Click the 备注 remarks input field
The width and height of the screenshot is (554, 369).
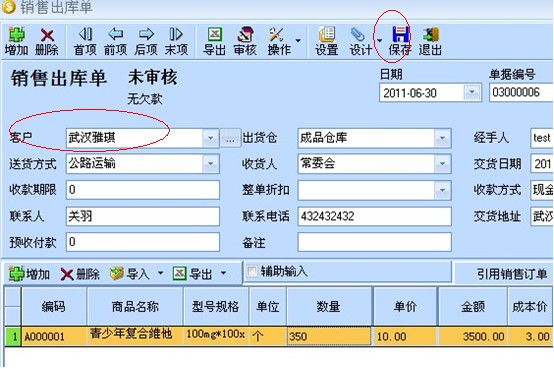pos(375,242)
